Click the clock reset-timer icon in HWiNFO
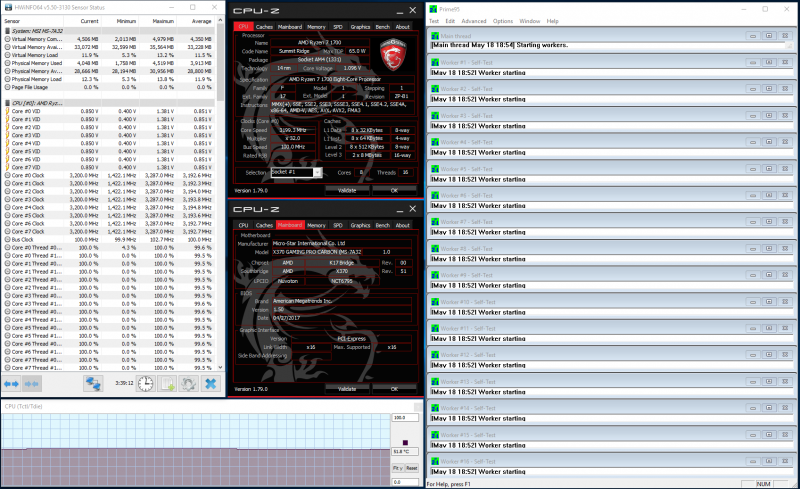 [x=146, y=383]
